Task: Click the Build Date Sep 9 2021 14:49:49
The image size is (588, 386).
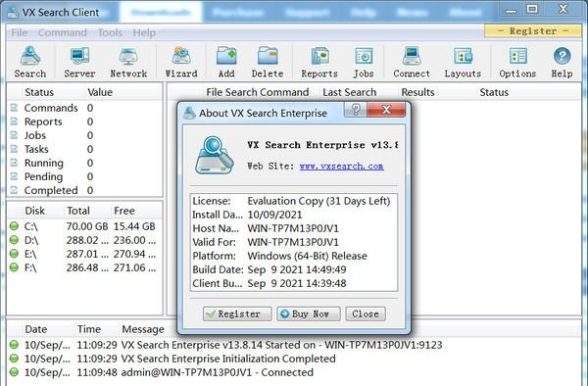Action: (x=297, y=269)
